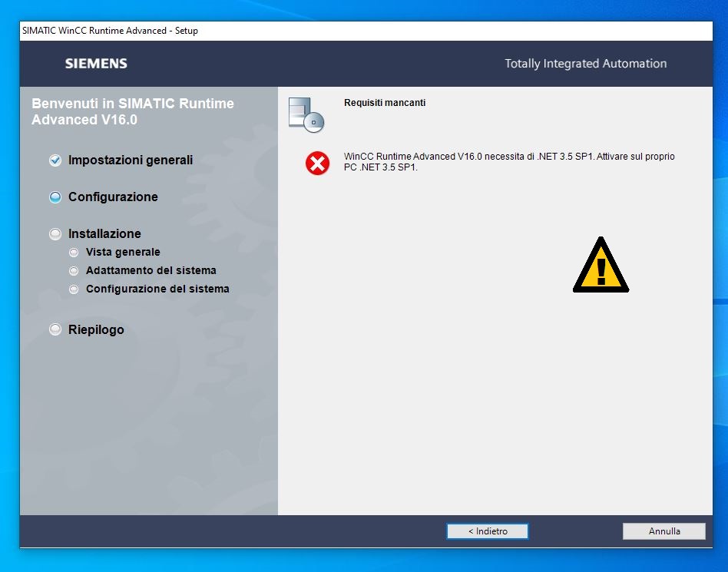Click the 'Riepilogo' step indicator
Image resolution: width=728 pixels, height=572 pixels.
pyautogui.click(x=55, y=329)
